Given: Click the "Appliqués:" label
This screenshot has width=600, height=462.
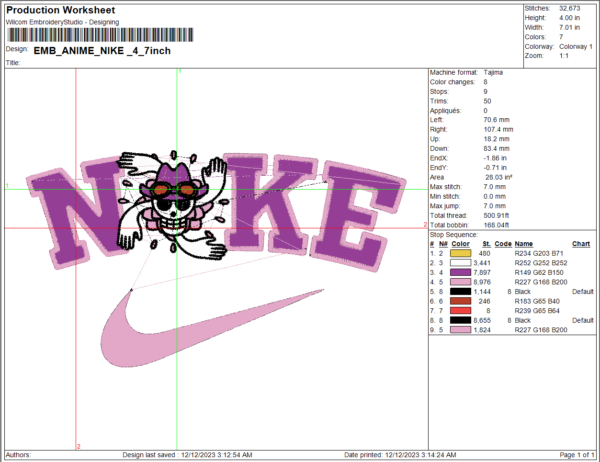Looking at the screenshot, I should (445, 111).
